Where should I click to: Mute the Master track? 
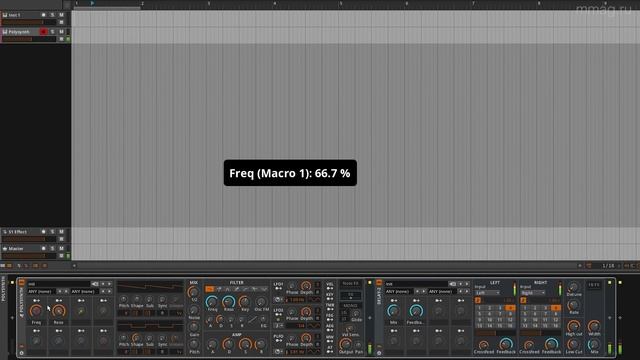pyautogui.click(x=62, y=248)
